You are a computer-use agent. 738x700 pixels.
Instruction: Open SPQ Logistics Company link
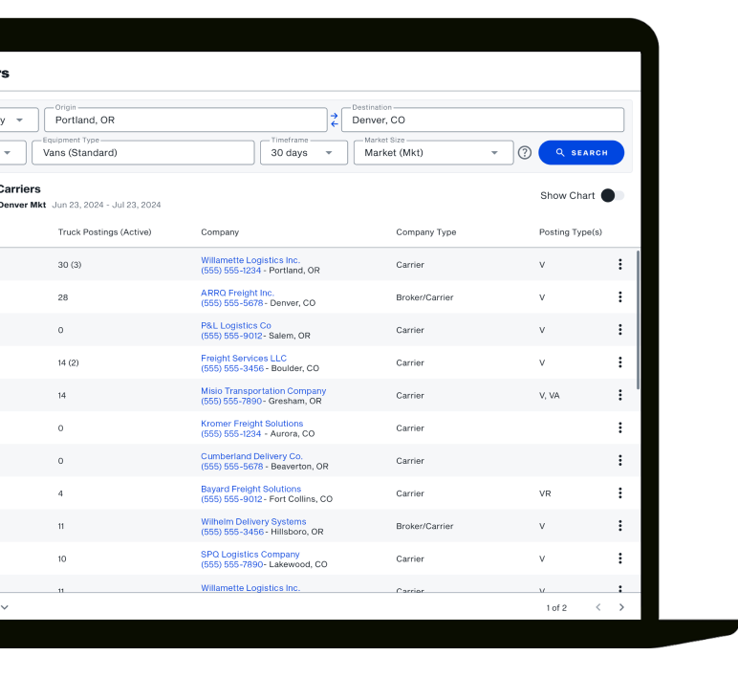pos(250,554)
